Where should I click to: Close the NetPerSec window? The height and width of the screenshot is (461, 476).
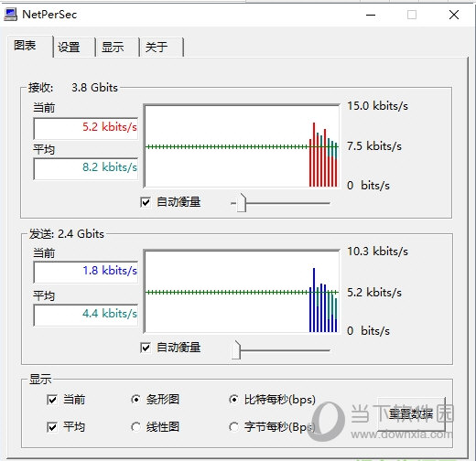coord(454,15)
